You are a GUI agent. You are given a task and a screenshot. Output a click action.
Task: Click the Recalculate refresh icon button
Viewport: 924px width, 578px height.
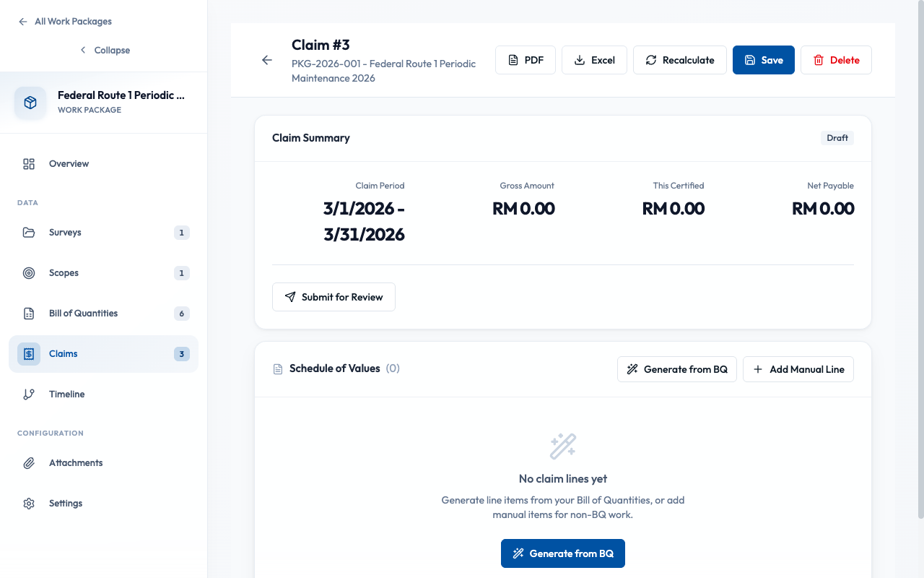(652, 60)
